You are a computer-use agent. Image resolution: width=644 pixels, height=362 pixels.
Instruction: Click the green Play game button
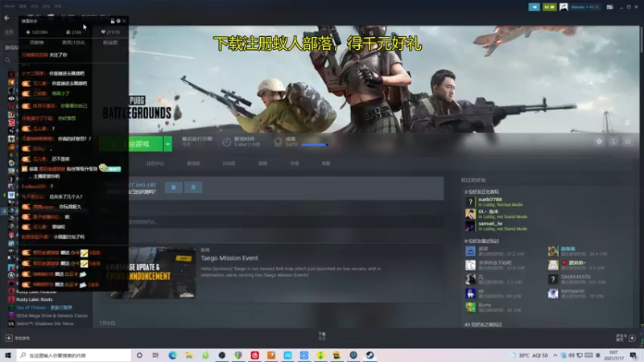[130, 144]
